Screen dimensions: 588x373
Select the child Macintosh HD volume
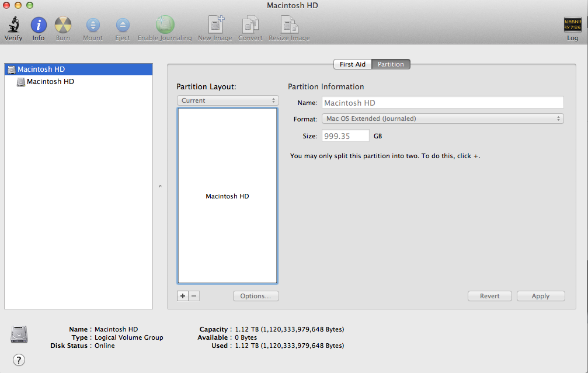[x=50, y=82]
